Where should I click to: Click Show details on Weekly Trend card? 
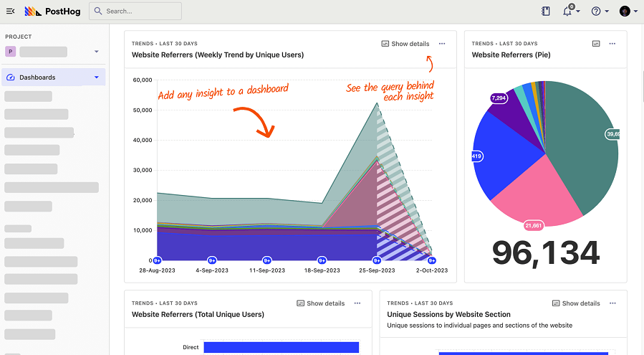point(405,44)
